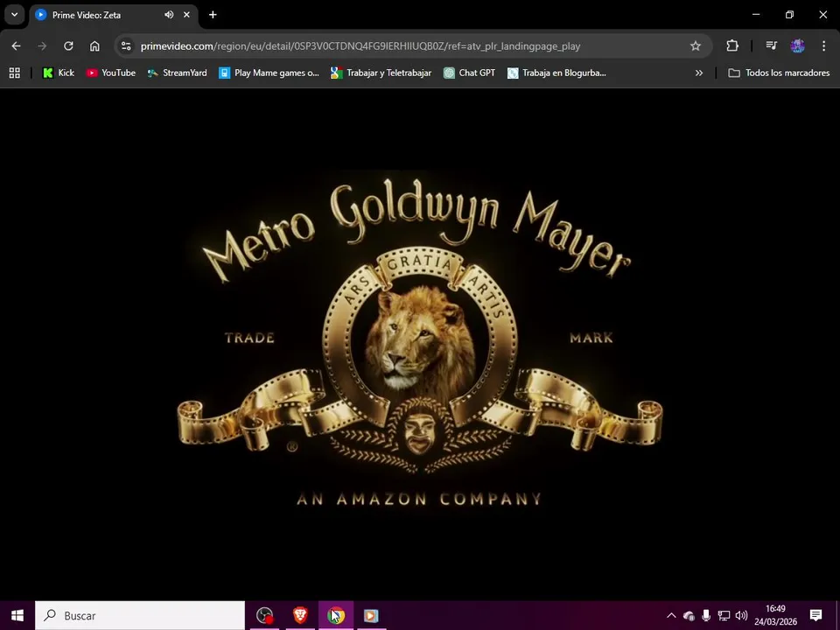Minimize the Chrome window
Screen dimensions: 840x630
756,15
